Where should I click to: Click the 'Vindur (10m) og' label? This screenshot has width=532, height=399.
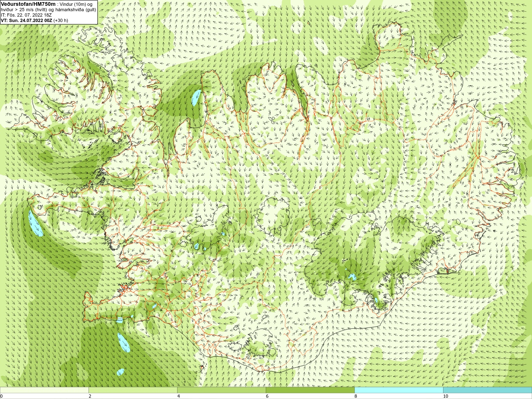76,4
